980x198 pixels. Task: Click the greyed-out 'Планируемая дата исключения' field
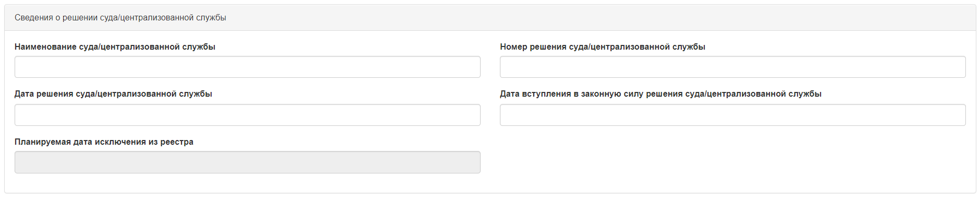click(x=248, y=162)
